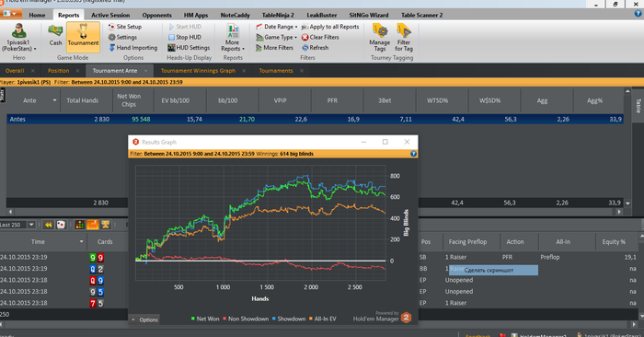
Task: Click Apply to all Reports
Action: [x=329, y=27]
